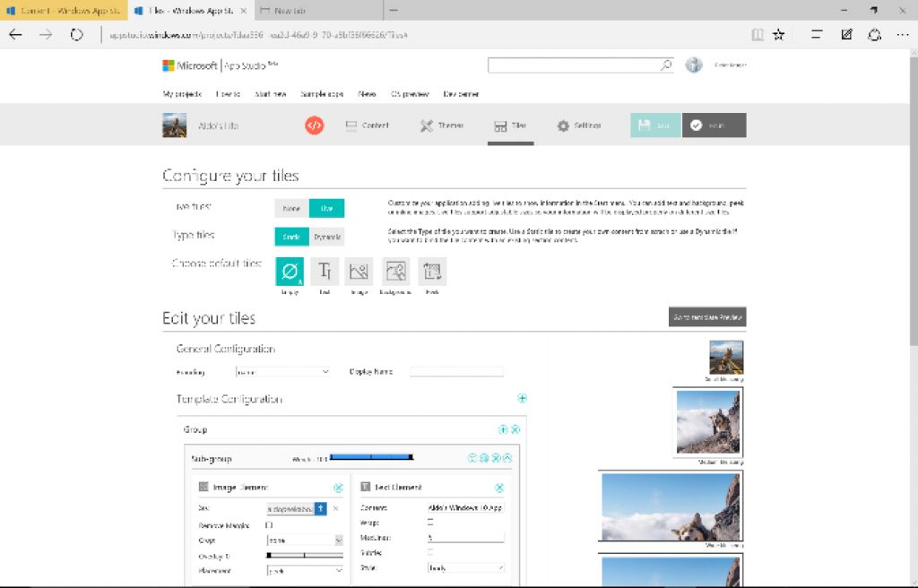The height and width of the screenshot is (588, 918).
Task: Enable the Wrap checkbox in Text Element
Action: point(430,522)
